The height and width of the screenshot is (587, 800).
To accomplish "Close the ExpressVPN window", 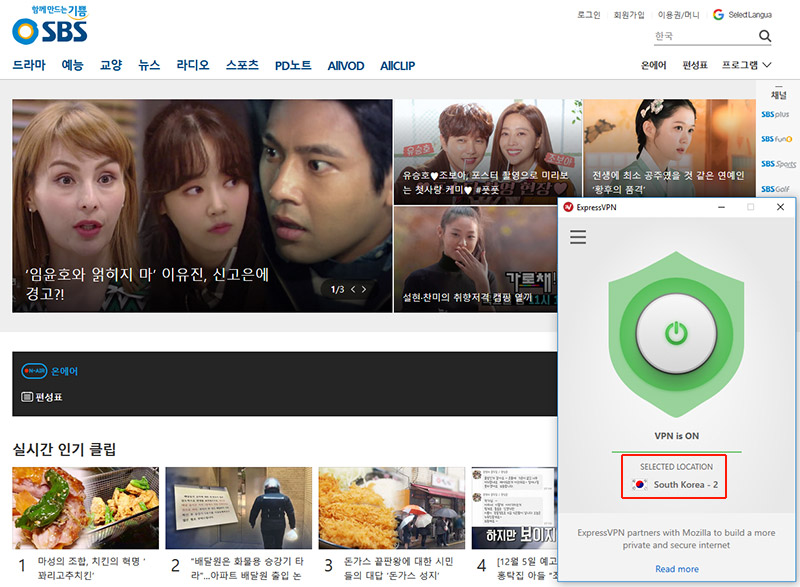I will pyautogui.click(x=780, y=207).
